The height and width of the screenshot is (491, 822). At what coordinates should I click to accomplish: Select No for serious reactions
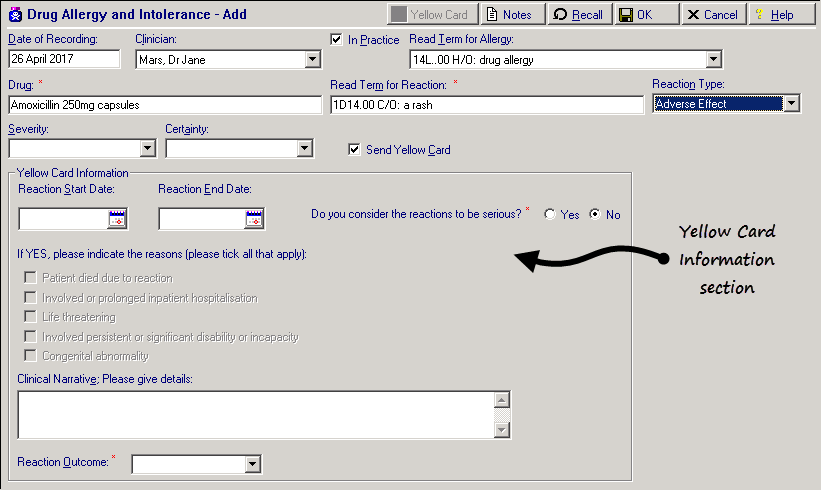pyautogui.click(x=595, y=215)
